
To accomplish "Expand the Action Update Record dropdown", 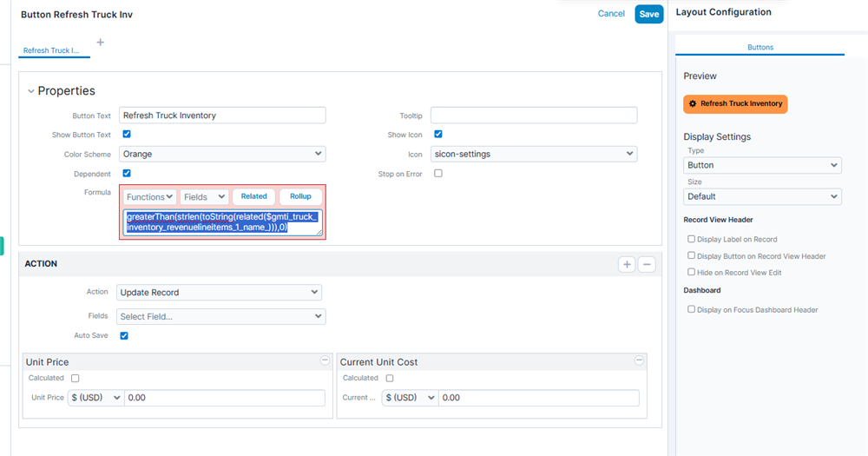I will [220, 293].
